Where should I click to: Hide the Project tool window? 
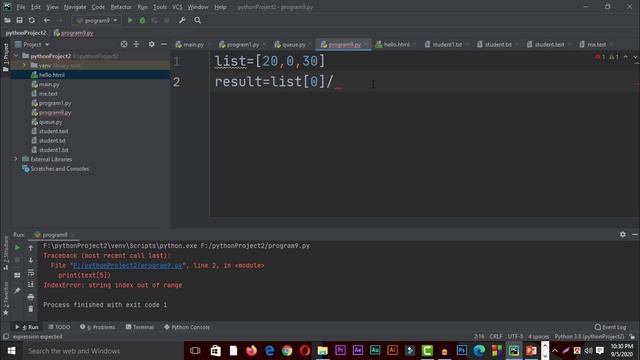pyautogui.click(x=164, y=44)
